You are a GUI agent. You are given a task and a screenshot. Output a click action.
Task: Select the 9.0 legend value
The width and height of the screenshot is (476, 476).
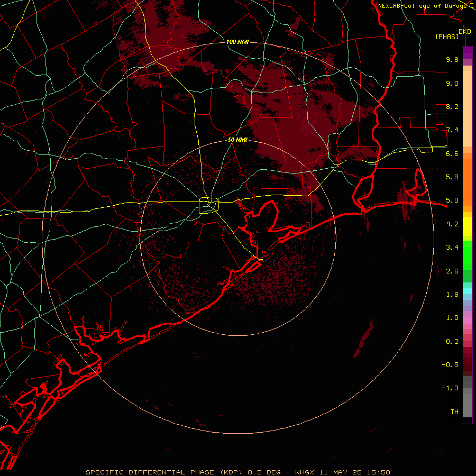(x=452, y=83)
